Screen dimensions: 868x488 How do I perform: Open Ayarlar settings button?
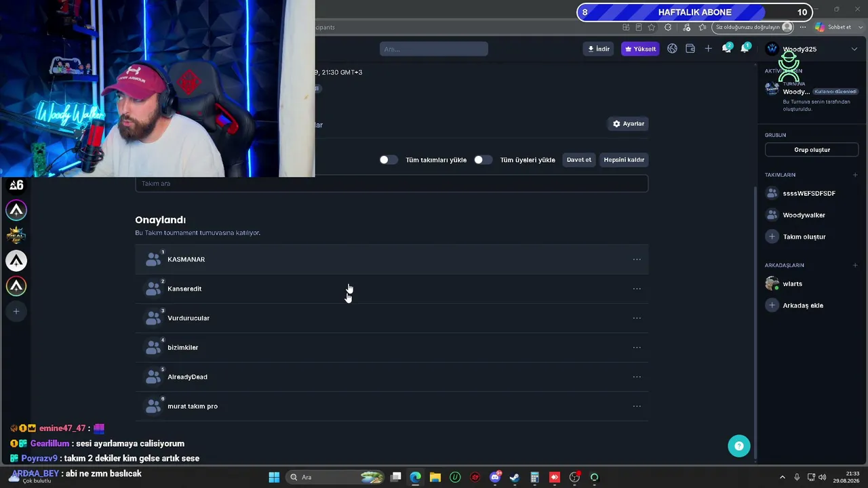click(x=628, y=123)
